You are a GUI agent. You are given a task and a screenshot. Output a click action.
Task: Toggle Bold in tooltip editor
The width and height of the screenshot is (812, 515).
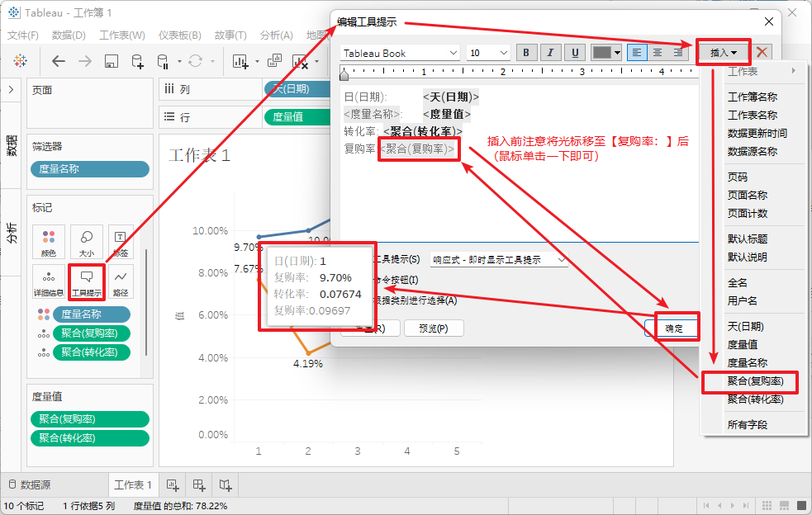(526, 52)
